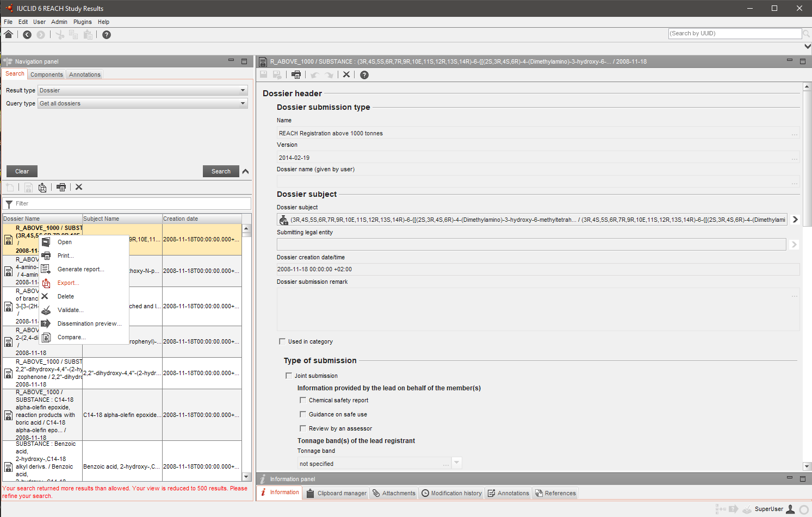Click the Paste clipboard icon in main toolbar
Image resolution: width=812 pixels, height=517 pixels.
[88, 35]
